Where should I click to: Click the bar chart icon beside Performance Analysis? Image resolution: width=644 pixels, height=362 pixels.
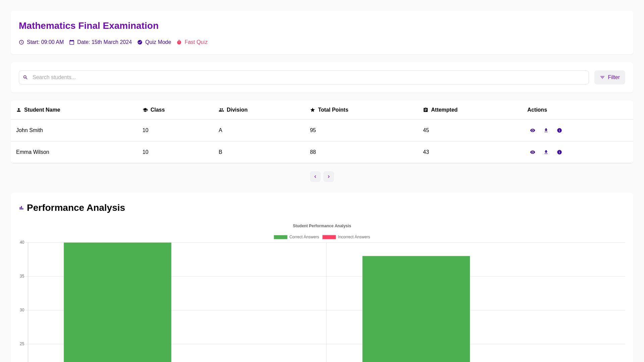[21, 208]
